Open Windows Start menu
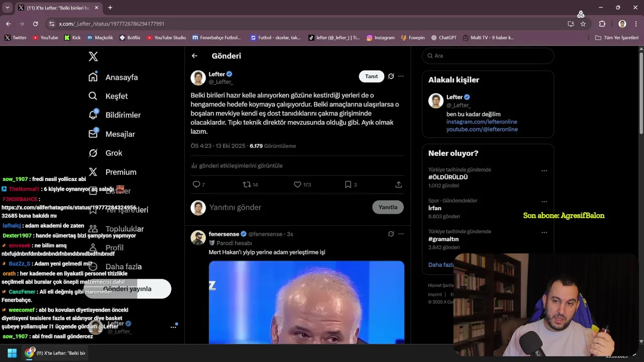 tap(12, 353)
